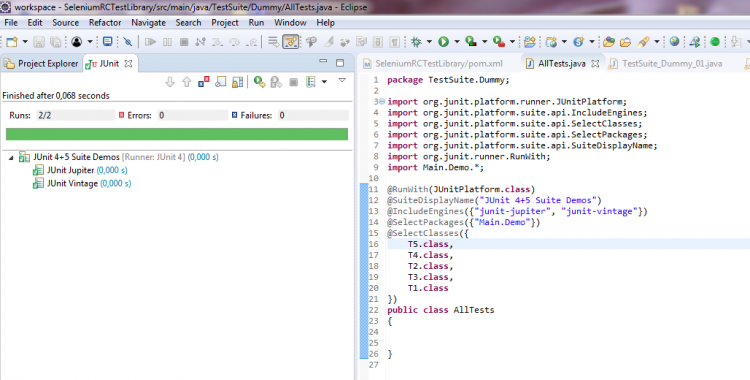Select the JUnit Jupiter test entry
This screenshot has width=750, height=380.
70,170
